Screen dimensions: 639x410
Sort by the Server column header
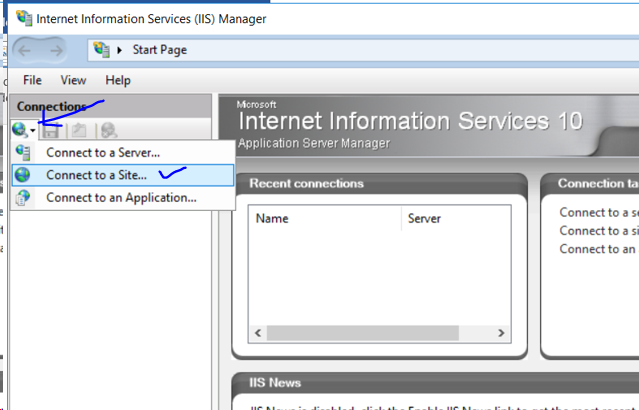tap(456, 218)
